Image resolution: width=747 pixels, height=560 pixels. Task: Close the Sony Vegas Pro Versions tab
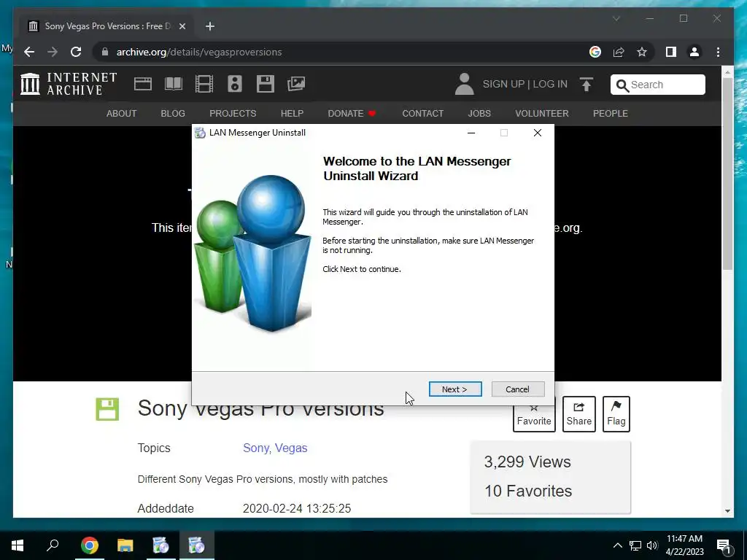pyautogui.click(x=182, y=26)
